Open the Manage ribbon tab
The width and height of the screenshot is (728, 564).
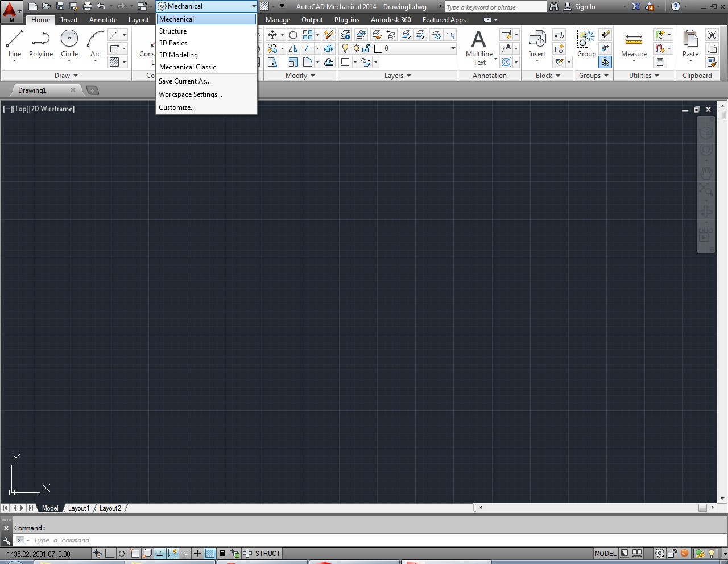[x=278, y=20]
